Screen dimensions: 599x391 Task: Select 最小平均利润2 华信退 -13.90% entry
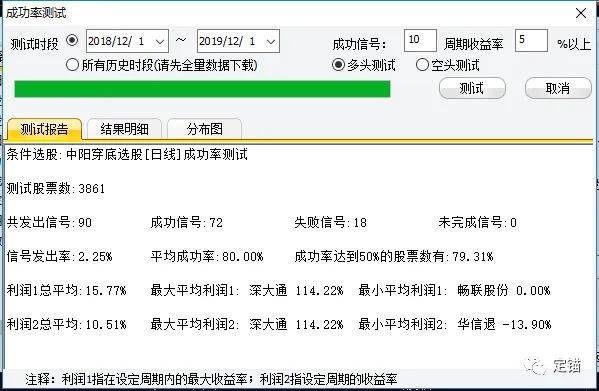click(455, 325)
